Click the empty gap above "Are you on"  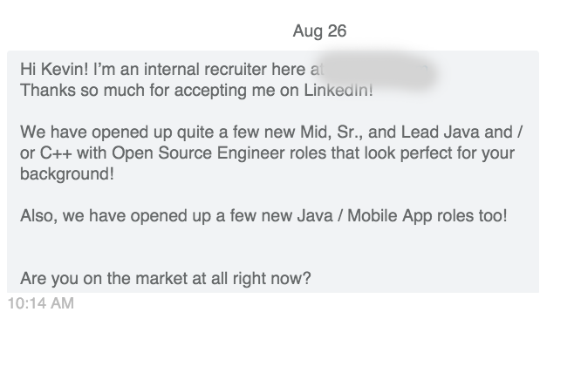point(273,248)
